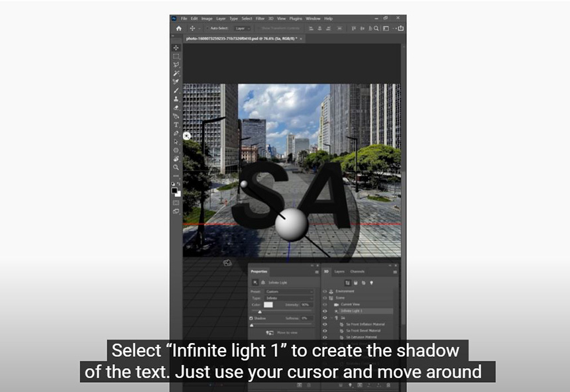Image resolution: width=570 pixels, height=392 pixels.
Task: Filter 3D panel by materials
Action: tap(363, 283)
